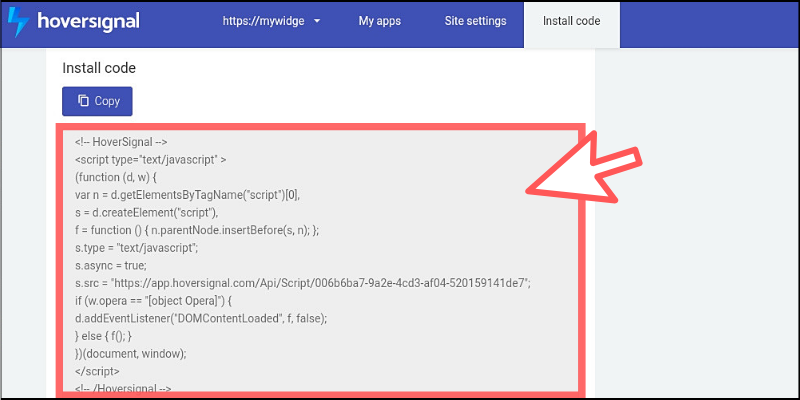Click the script type="text/javascript" line
Viewport: 800px width, 400px height.
(x=151, y=160)
